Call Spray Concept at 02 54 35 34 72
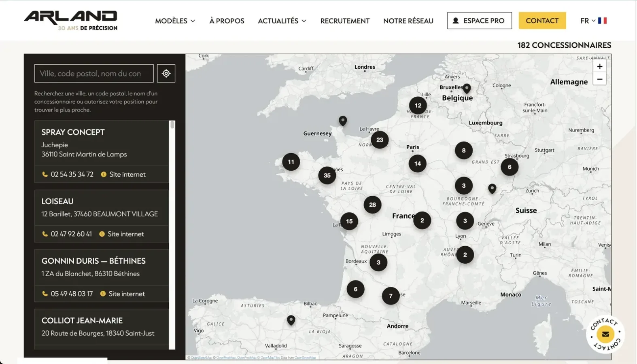 coord(68,174)
